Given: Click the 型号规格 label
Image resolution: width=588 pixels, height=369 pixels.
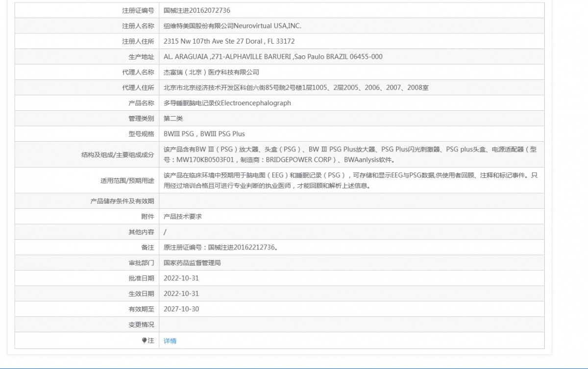Looking at the screenshot, I should (141, 134).
